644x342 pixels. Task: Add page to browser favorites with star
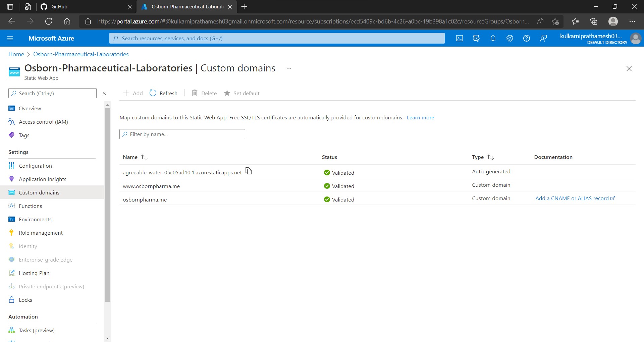pos(555,21)
